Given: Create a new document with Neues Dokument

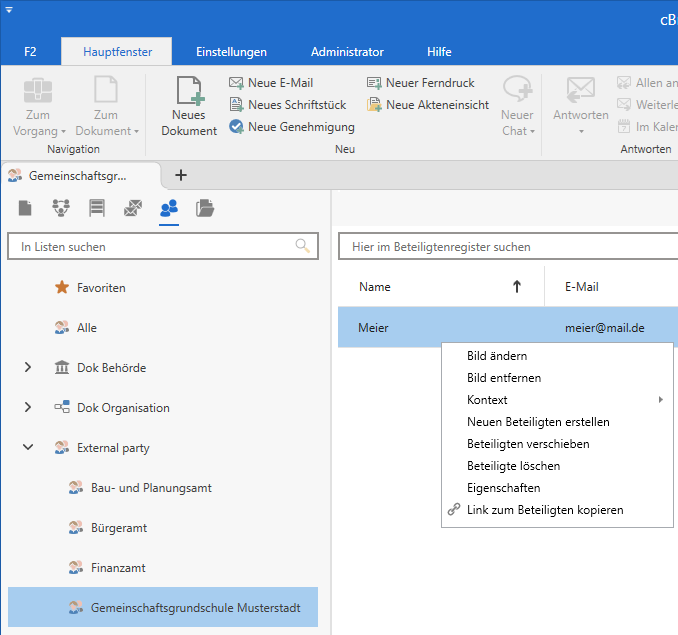Looking at the screenshot, I should click(189, 107).
